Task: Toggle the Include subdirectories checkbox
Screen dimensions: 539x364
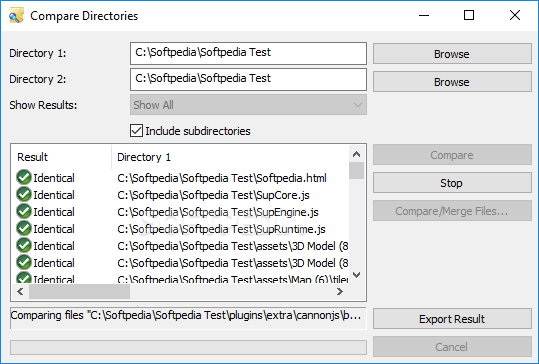Action: (136, 131)
